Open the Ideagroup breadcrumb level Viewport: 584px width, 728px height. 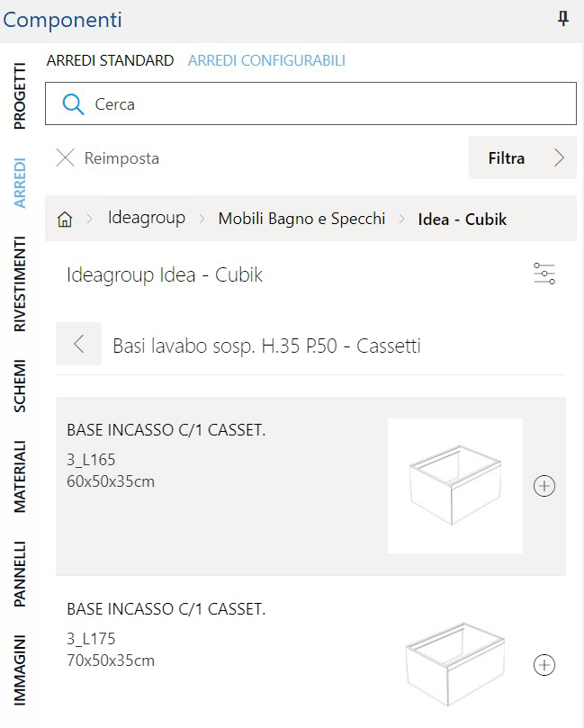pyautogui.click(x=146, y=218)
